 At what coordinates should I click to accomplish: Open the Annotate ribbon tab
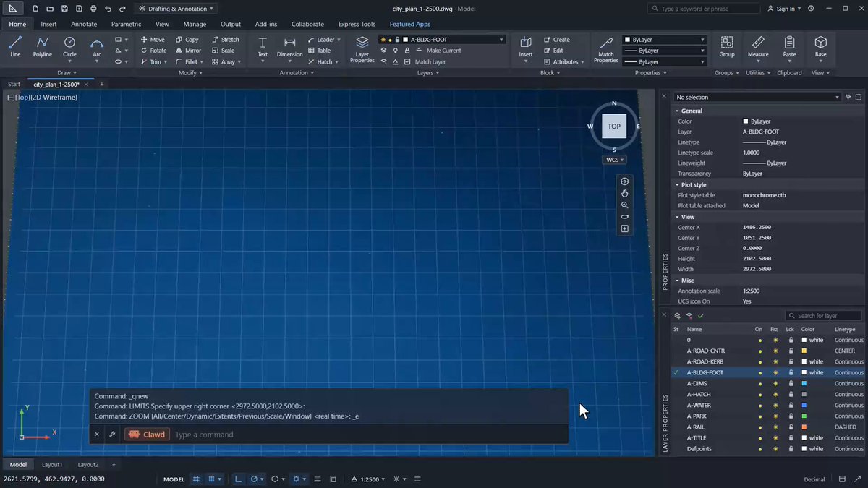[x=84, y=24]
